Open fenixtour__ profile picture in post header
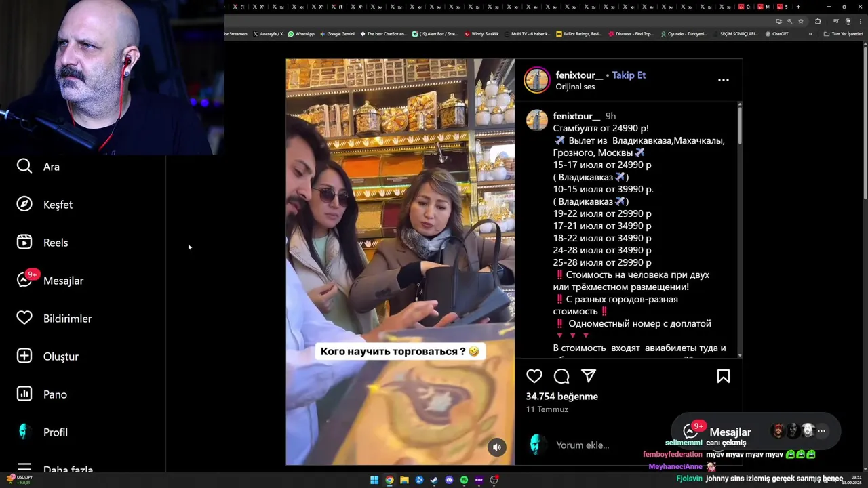 tap(536, 80)
